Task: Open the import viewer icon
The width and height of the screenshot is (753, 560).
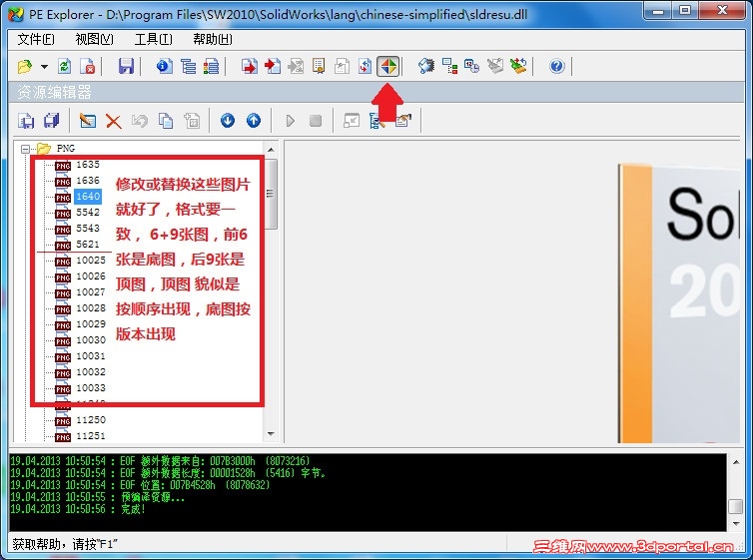Action: pyautogui.click(x=273, y=66)
